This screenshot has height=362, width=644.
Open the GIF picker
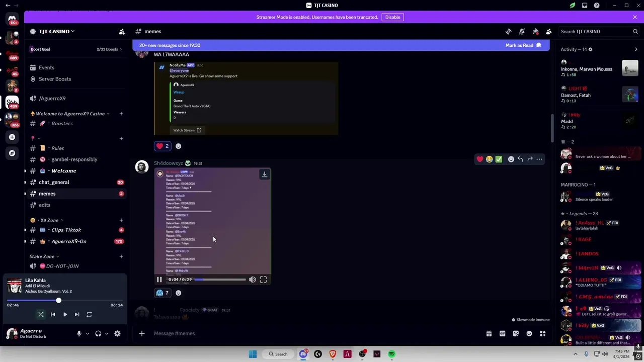tap(502, 333)
